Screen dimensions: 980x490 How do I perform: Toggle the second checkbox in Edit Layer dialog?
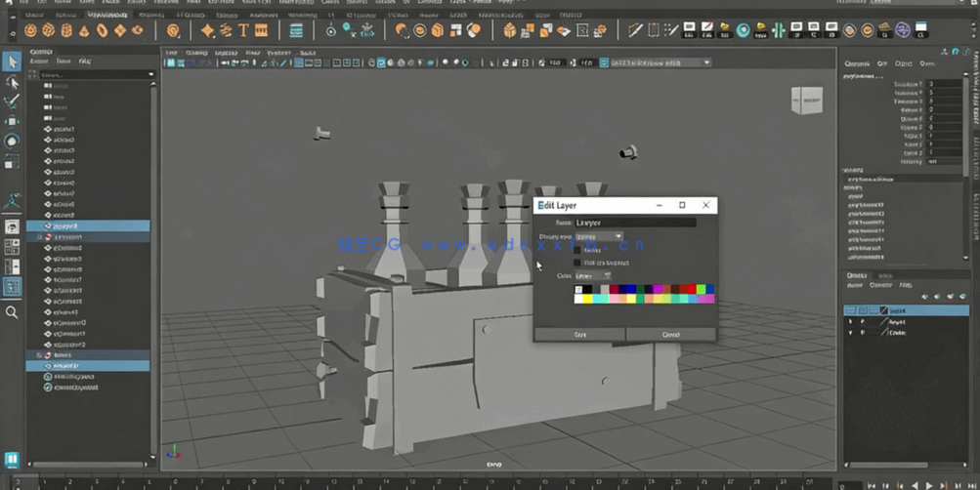[577, 263]
